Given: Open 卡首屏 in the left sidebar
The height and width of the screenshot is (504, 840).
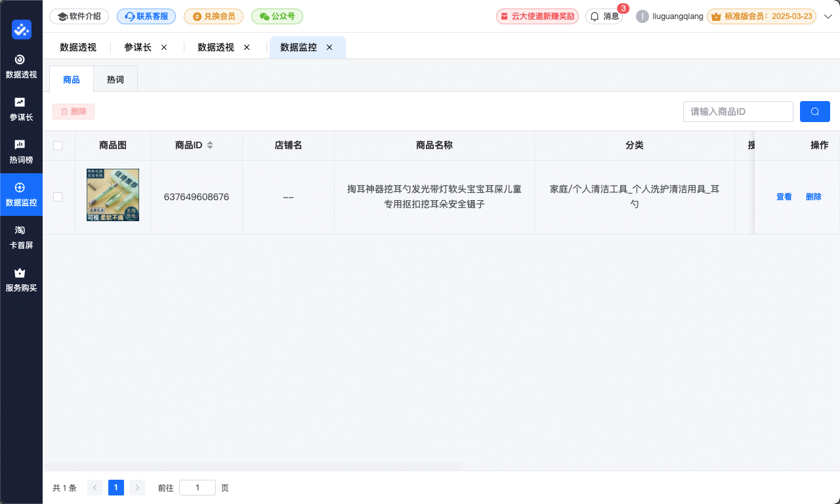Looking at the screenshot, I should 21,237.
